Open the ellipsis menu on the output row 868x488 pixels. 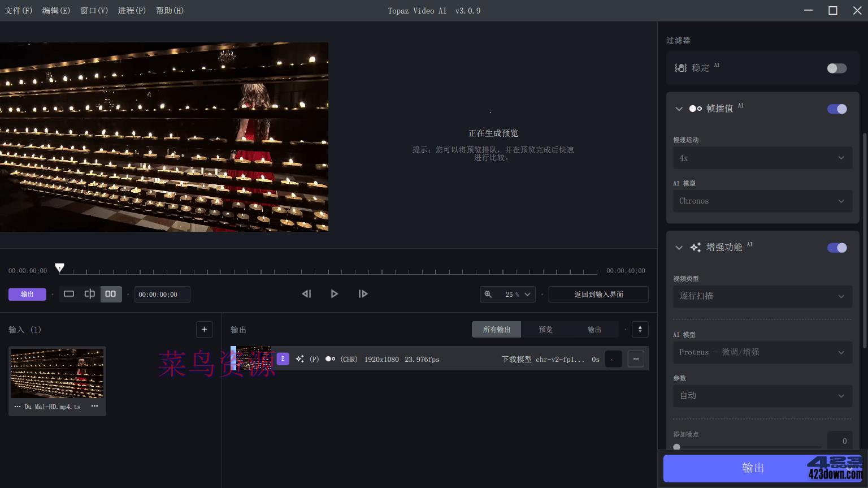pos(636,359)
